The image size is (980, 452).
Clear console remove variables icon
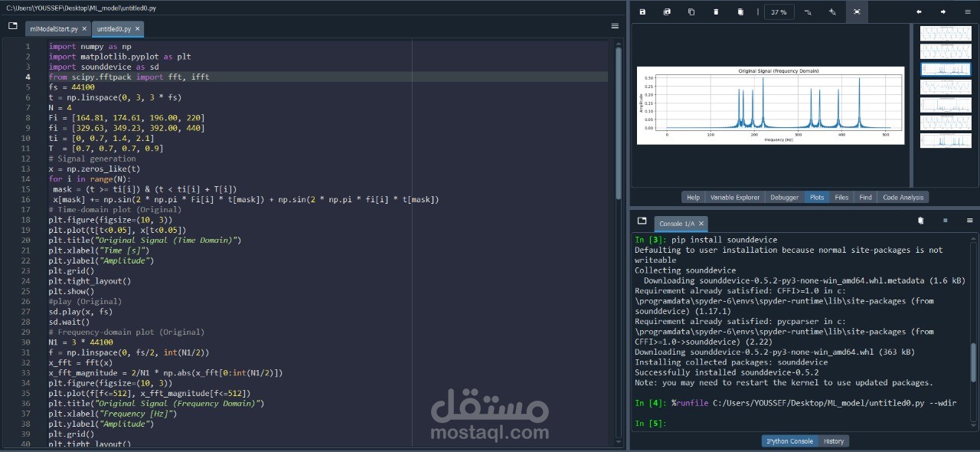(x=921, y=221)
